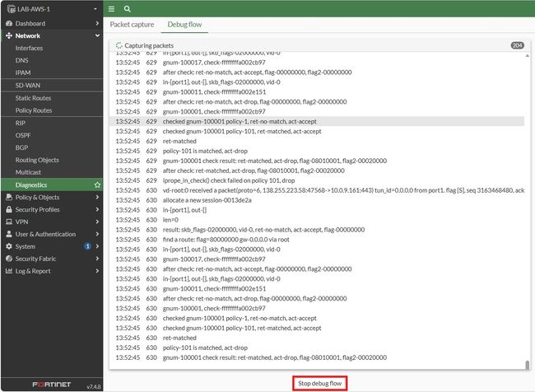
Task: Open the SD-WAN menu item
Action: [28, 86]
